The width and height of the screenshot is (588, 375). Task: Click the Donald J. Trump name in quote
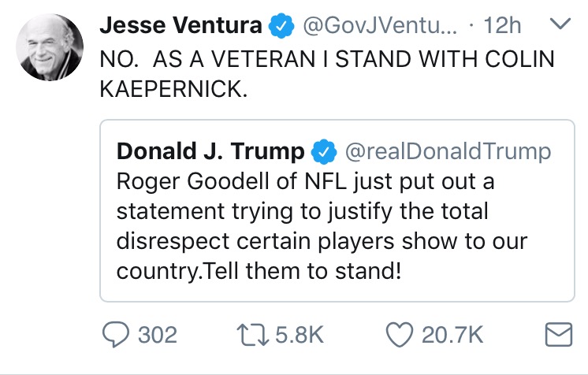coord(210,150)
